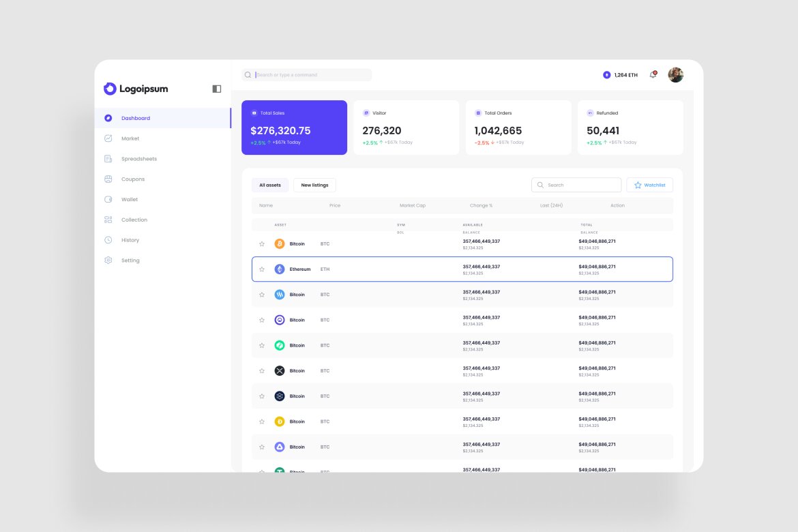
Task: Star the first Bitcoin asset row
Action: (262, 243)
